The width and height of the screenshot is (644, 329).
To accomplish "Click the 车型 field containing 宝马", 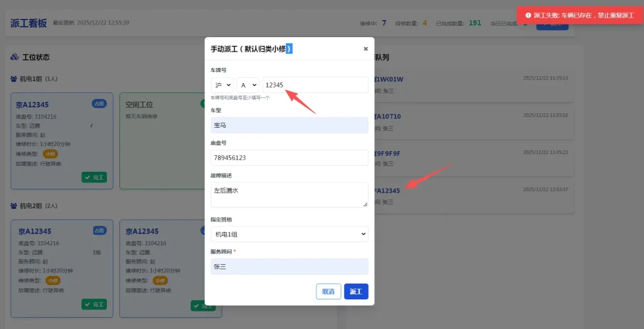I will click(289, 125).
